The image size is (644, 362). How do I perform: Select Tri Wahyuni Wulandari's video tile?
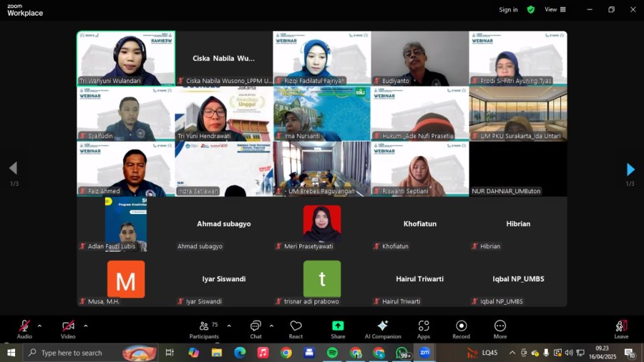126,59
